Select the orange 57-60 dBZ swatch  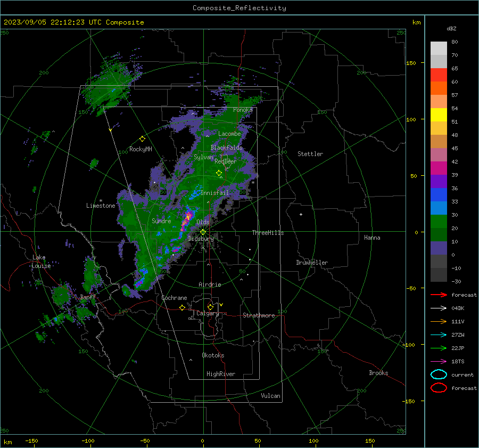click(439, 88)
